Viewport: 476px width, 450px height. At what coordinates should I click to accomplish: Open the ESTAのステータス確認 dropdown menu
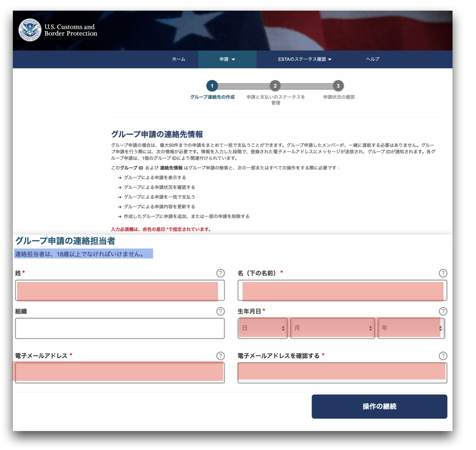click(x=305, y=59)
